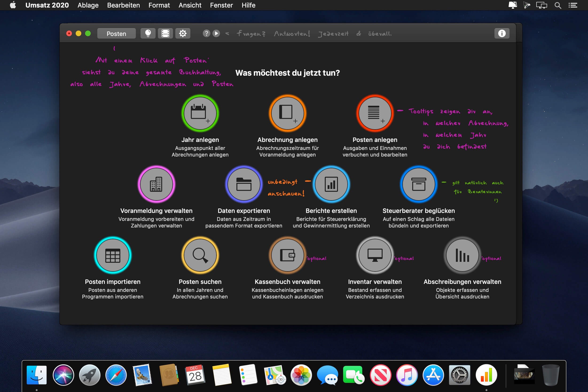588x392 pixels.
Task: Open Berichte erstellen chart icon
Action: (331, 184)
